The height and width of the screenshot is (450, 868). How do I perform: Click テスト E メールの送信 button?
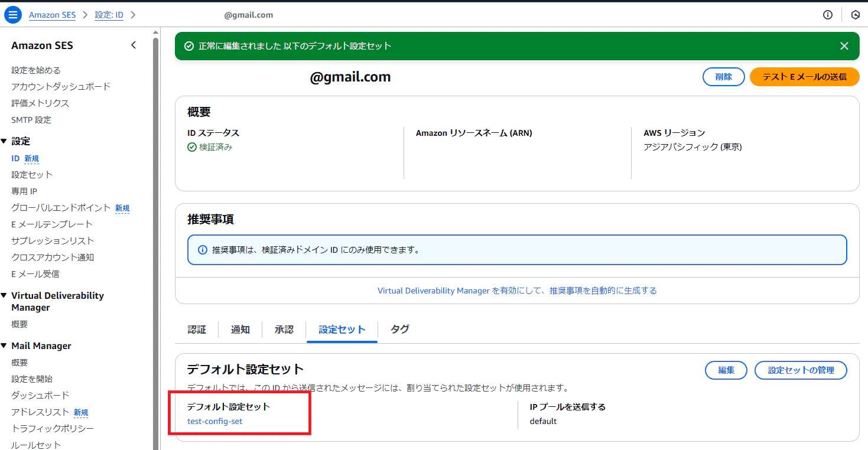pos(804,77)
